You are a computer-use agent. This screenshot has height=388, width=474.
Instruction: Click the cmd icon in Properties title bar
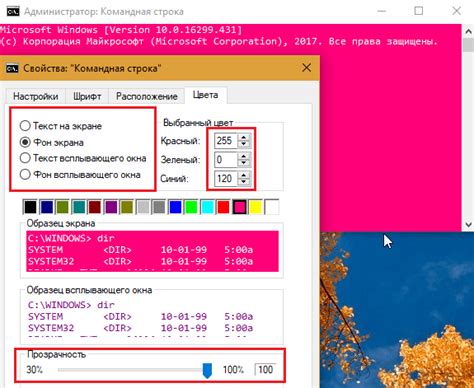click(x=12, y=68)
